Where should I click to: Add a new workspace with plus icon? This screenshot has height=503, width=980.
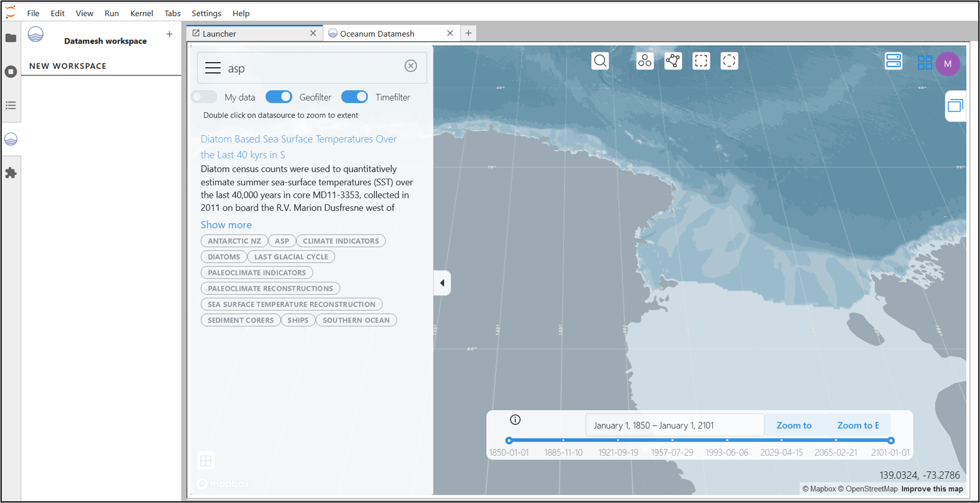pyautogui.click(x=169, y=34)
